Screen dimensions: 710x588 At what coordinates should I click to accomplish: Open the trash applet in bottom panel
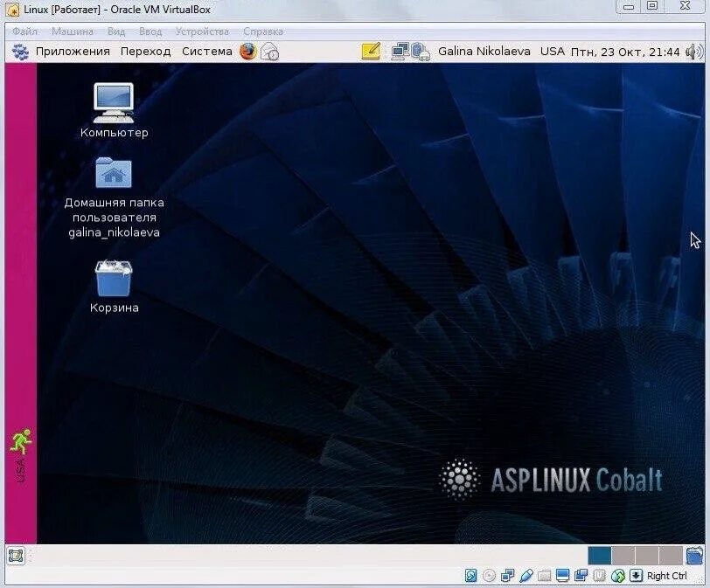(x=694, y=556)
